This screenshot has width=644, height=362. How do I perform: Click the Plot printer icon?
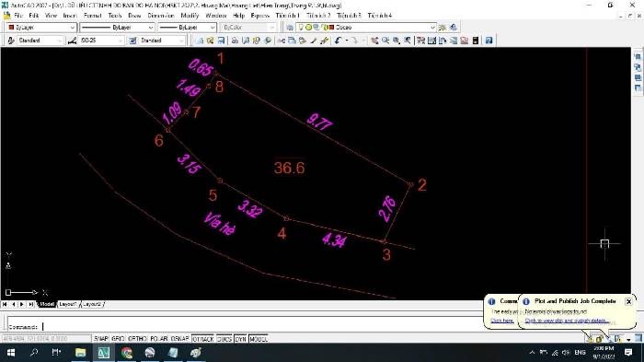point(235,41)
